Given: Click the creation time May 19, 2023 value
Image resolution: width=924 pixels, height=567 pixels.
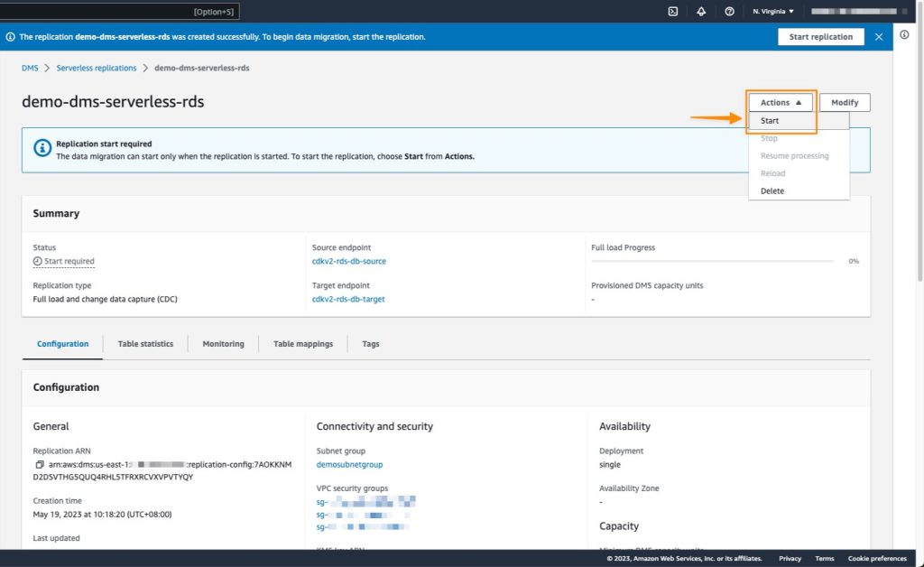Looking at the screenshot, I should [103, 514].
